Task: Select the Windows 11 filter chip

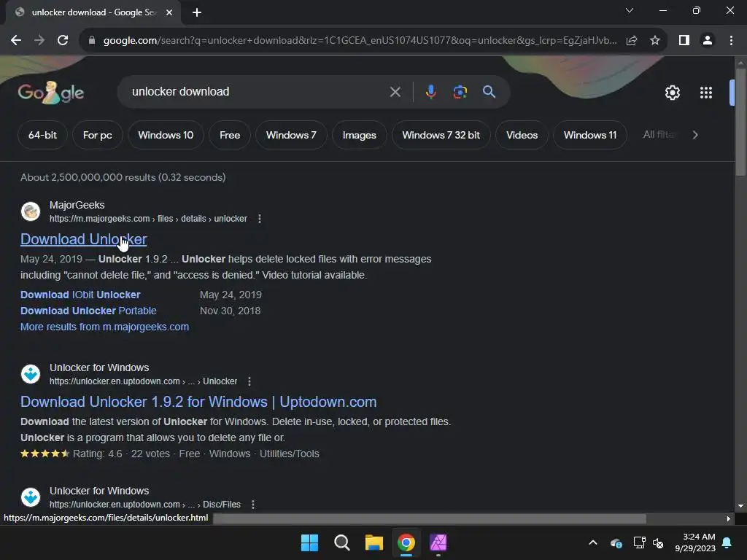Action: 589,135
